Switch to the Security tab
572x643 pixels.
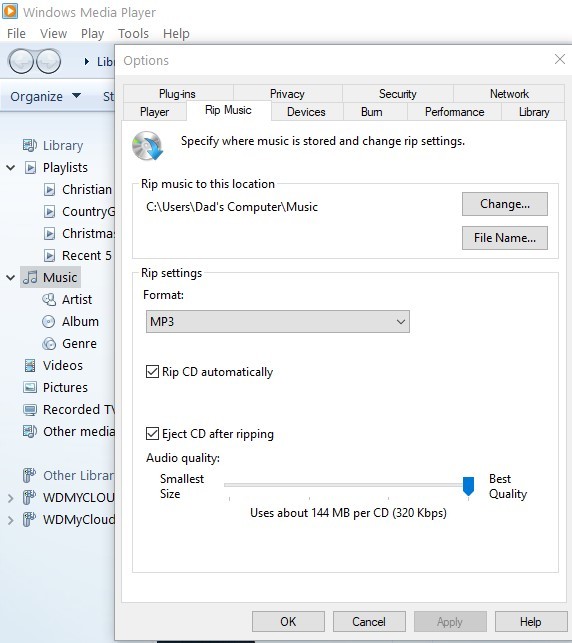[398, 93]
